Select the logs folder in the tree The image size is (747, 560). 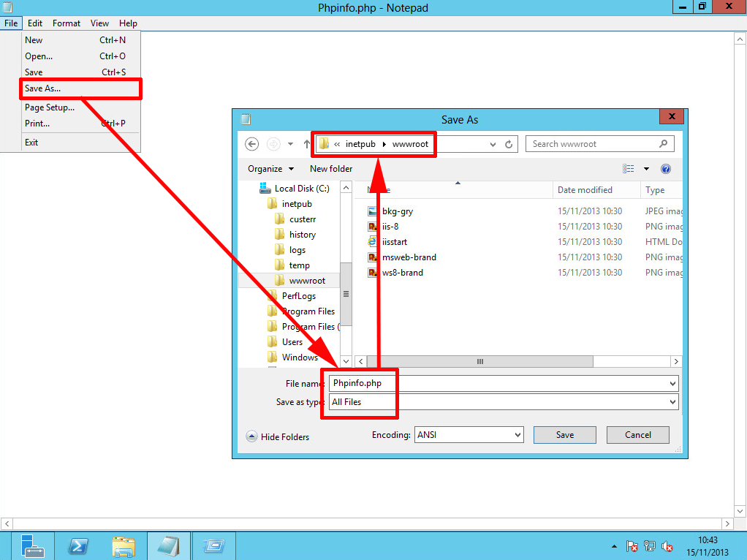(290, 250)
